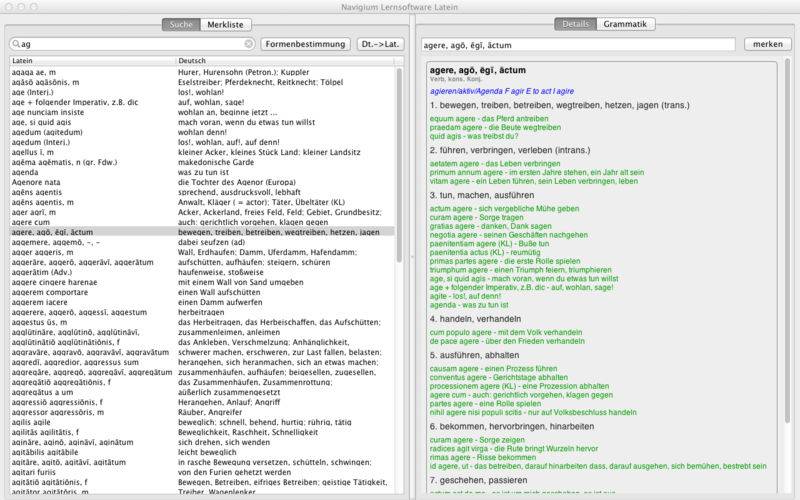Select the row 'aggere cingere harenae'
Screen dimensions: 800x500
[202, 282]
